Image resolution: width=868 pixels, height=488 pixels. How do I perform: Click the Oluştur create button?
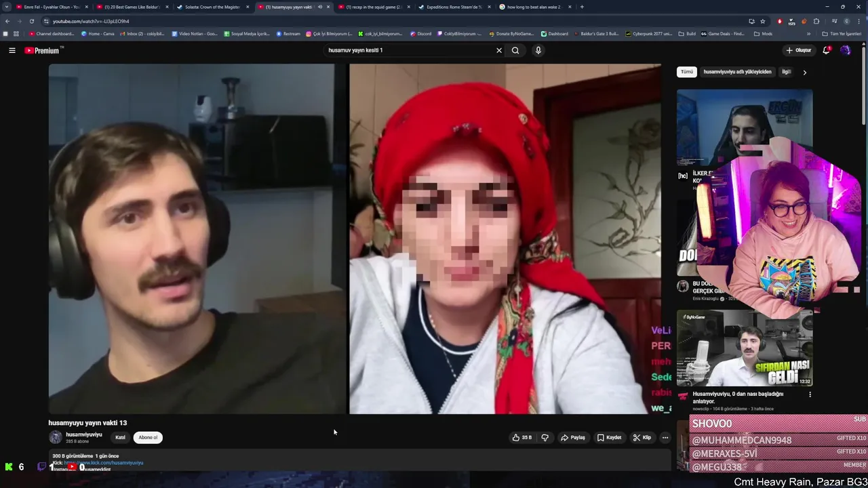pos(799,50)
